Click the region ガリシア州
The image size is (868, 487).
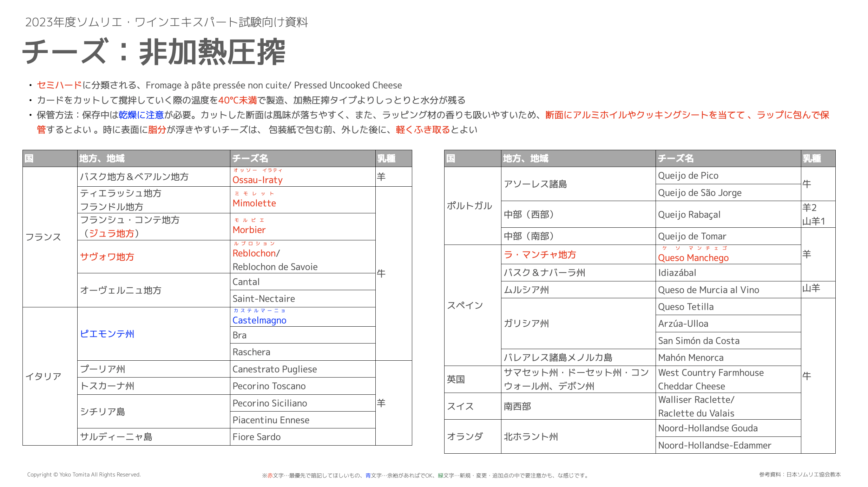tap(526, 323)
